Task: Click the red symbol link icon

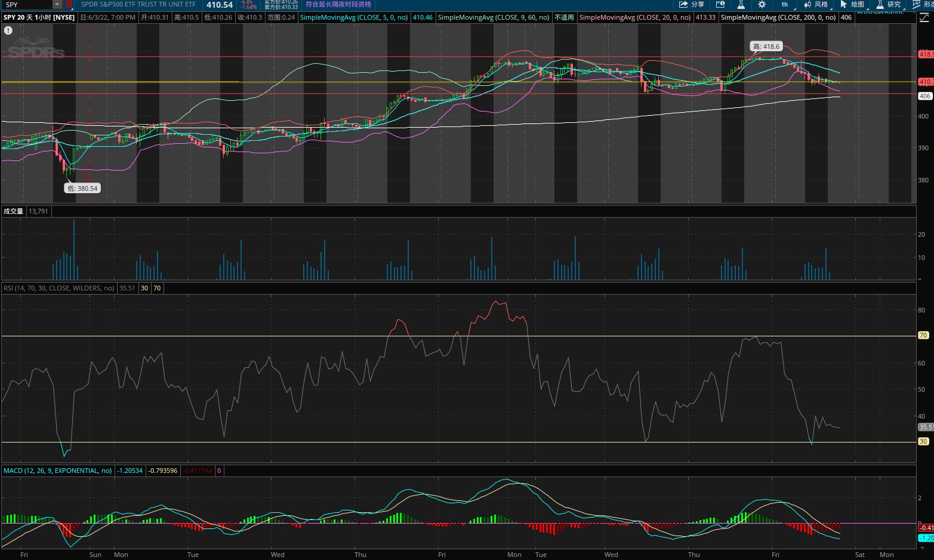Action: pyautogui.click(x=69, y=5)
